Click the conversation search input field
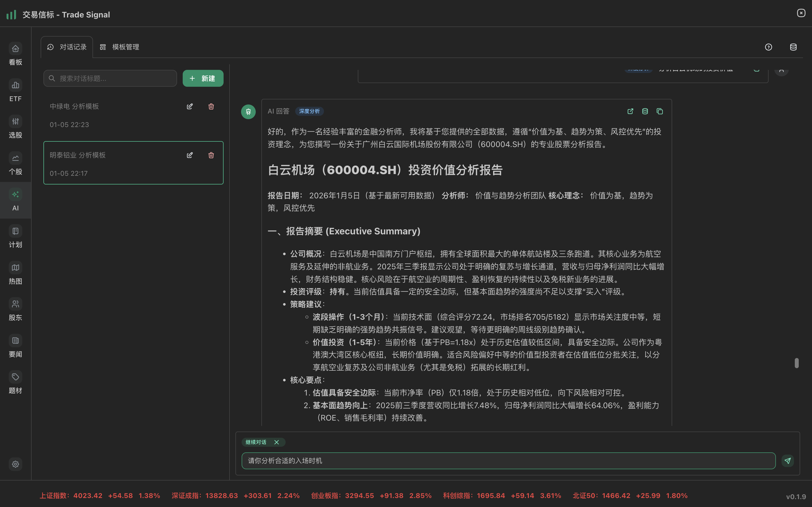812x507 pixels. pyautogui.click(x=110, y=78)
